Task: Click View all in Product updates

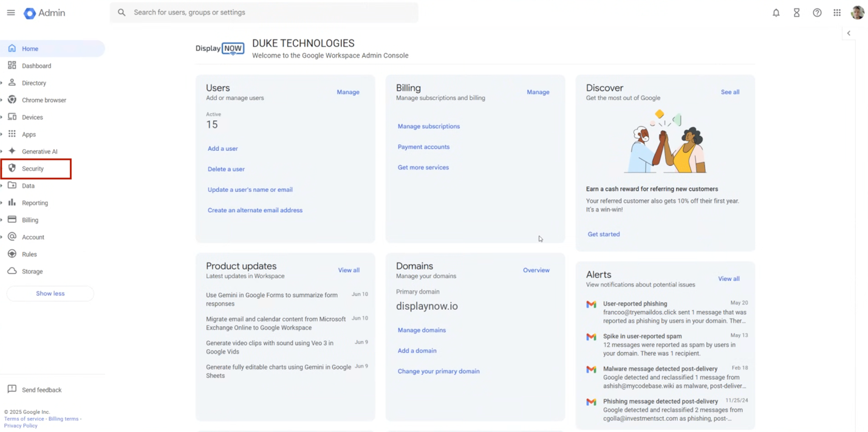Action: (x=349, y=270)
